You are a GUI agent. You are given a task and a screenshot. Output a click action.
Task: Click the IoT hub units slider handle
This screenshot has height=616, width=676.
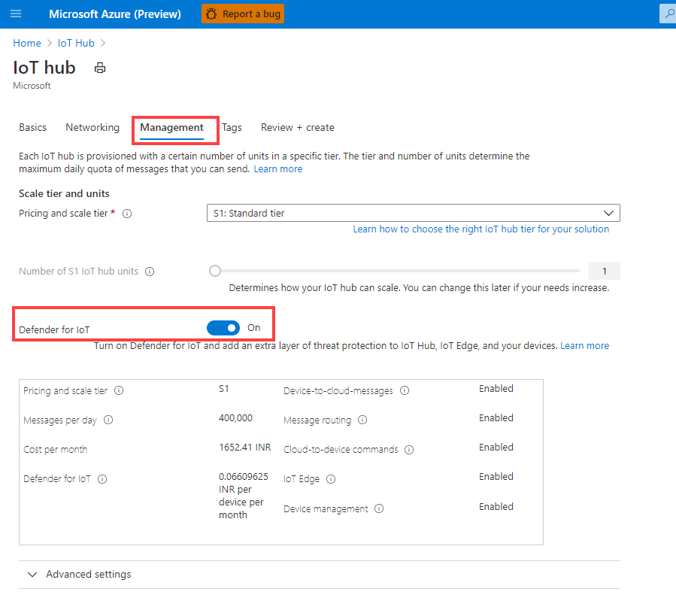(x=216, y=271)
